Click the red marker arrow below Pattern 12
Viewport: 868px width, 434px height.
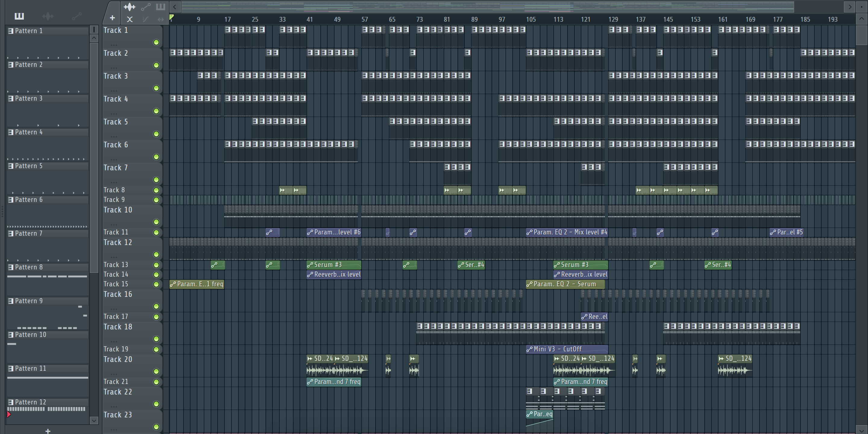(x=9, y=414)
